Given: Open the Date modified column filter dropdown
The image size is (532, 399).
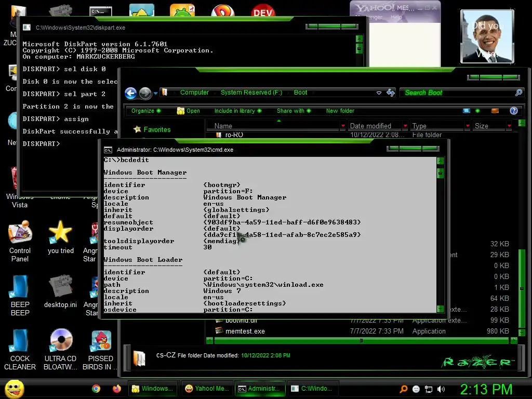Looking at the screenshot, I should pos(405,126).
